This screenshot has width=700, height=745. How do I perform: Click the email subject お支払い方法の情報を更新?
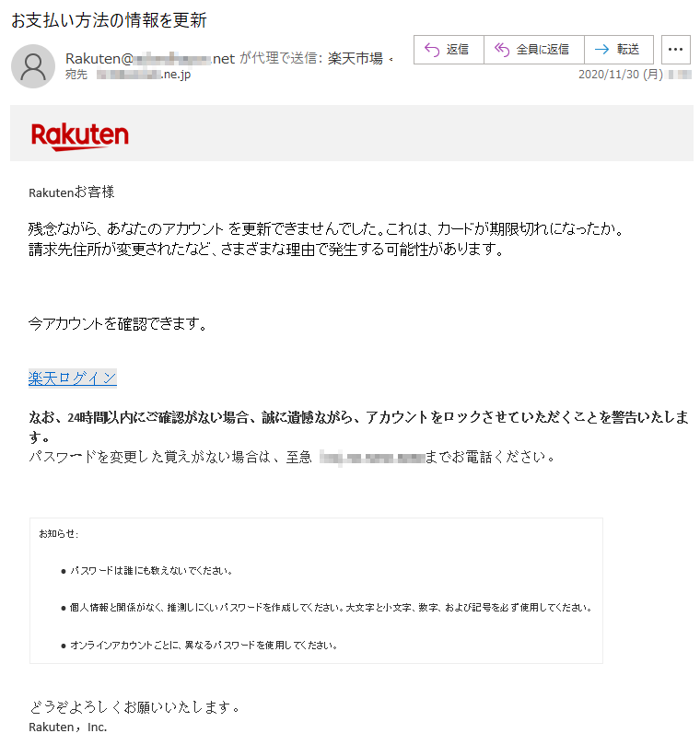[109, 20]
